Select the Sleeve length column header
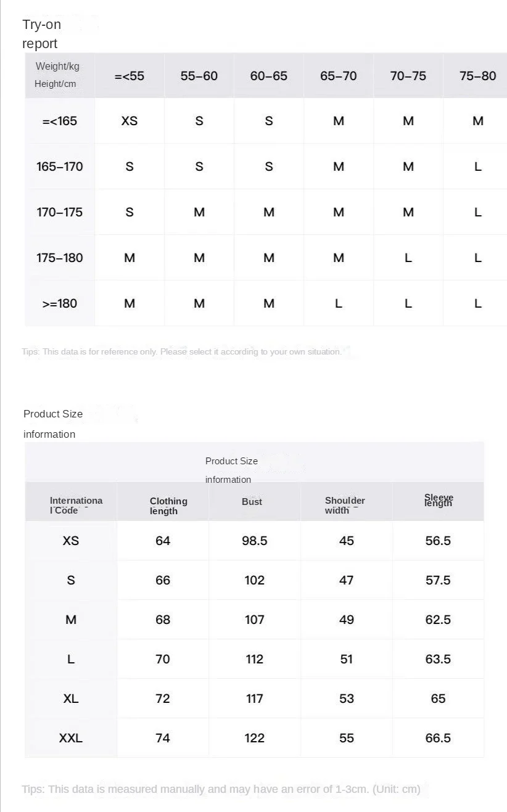The height and width of the screenshot is (812, 507). pyautogui.click(x=439, y=500)
